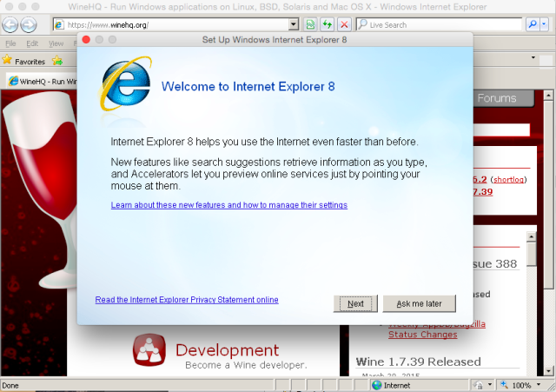Click the 'Become a Wine developer.' text
This screenshot has width=556, height=392.
[x=246, y=365]
